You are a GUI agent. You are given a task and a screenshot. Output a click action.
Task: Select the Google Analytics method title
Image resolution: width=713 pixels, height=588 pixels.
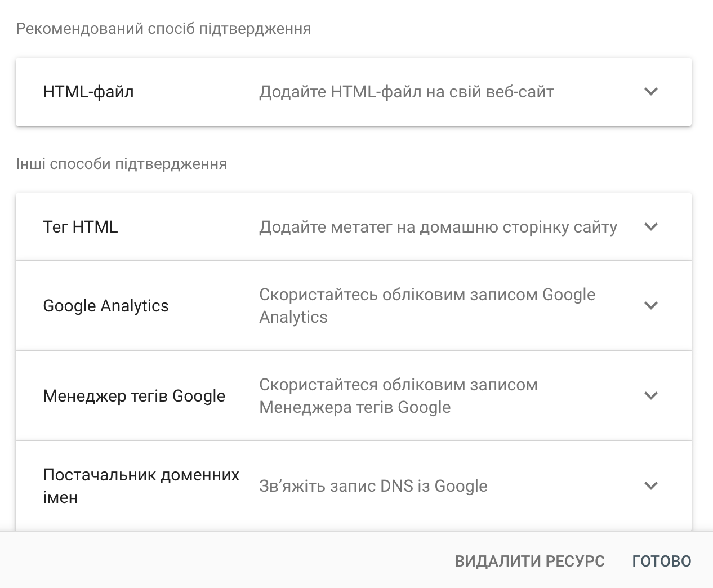[x=106, y=306]
